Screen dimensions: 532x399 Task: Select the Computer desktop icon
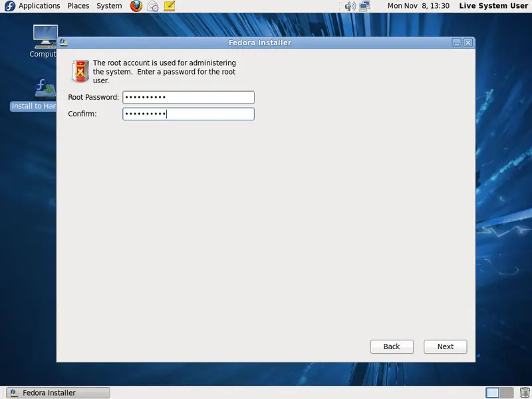point(44,41)
